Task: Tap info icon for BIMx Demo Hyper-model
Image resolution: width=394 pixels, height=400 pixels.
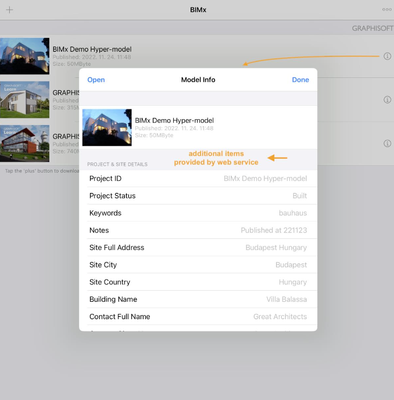Action: coord(387,56)
